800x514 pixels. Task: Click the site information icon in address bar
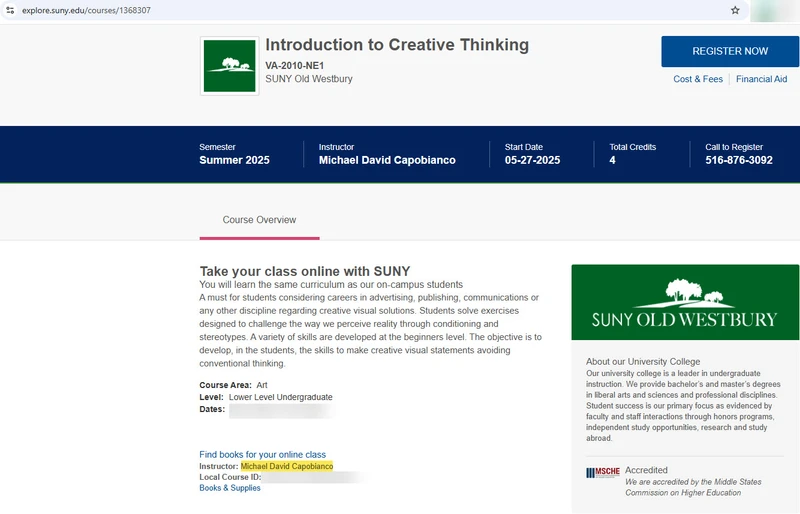10,10
